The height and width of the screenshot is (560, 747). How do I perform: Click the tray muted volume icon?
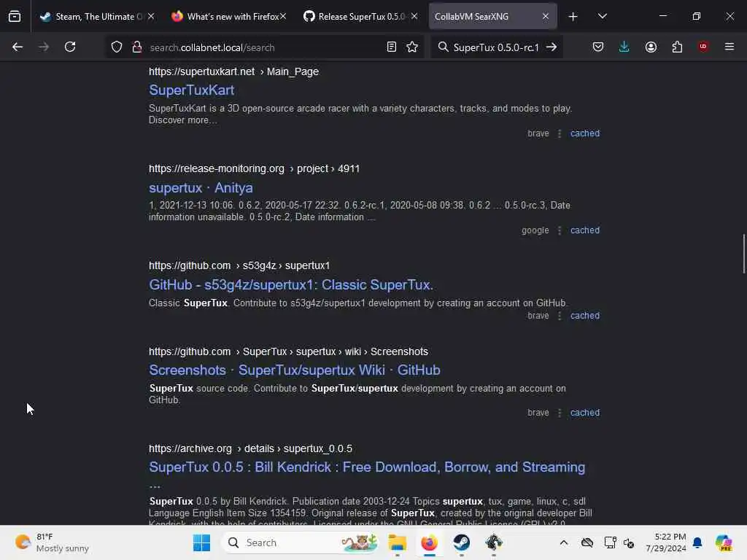point(629,542)
